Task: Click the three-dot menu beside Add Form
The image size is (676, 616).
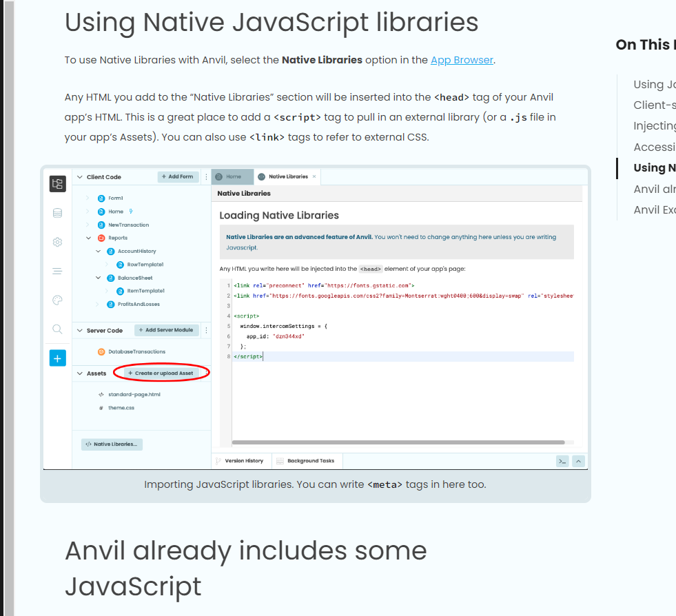Action: (x=206, y=177)
